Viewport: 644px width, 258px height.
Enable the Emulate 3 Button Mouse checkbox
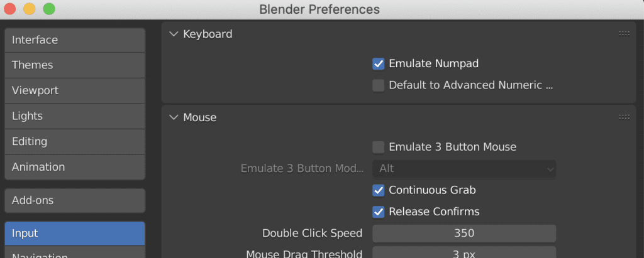(378, 148)
